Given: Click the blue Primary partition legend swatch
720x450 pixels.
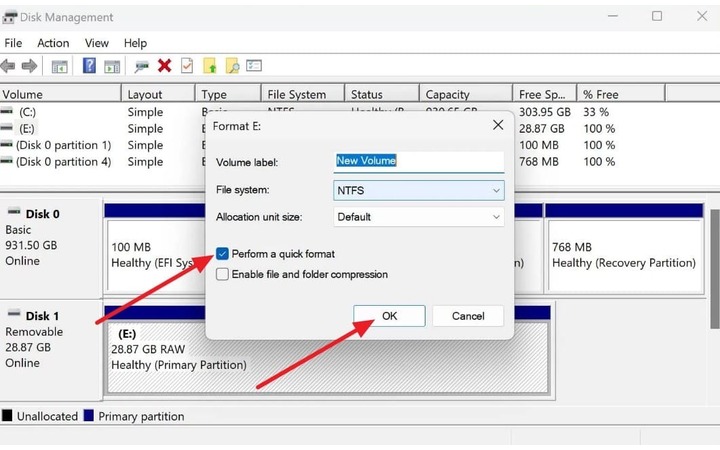Looking at the screenshot, I should coord(89,416).
